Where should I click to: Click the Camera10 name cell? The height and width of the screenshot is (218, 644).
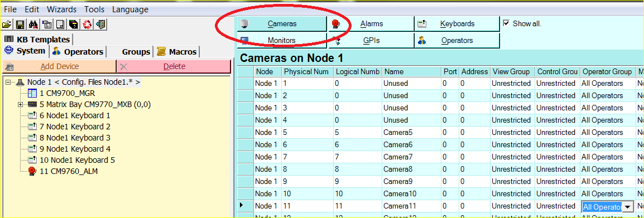[411, 194]
